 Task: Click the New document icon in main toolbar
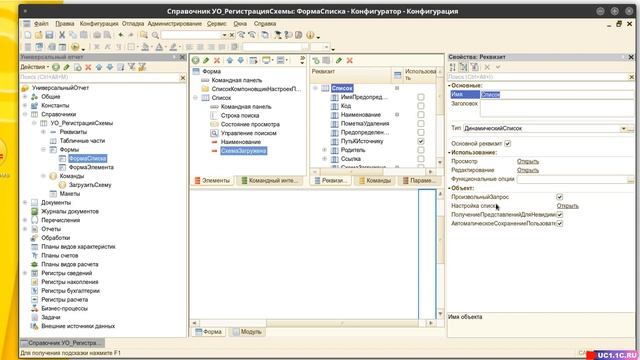[x=27, y=35]
